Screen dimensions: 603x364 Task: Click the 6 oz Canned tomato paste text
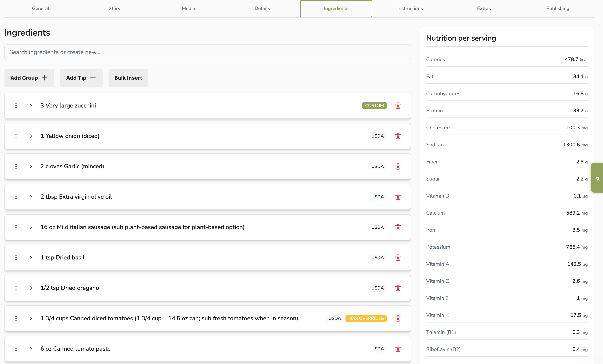75,349
